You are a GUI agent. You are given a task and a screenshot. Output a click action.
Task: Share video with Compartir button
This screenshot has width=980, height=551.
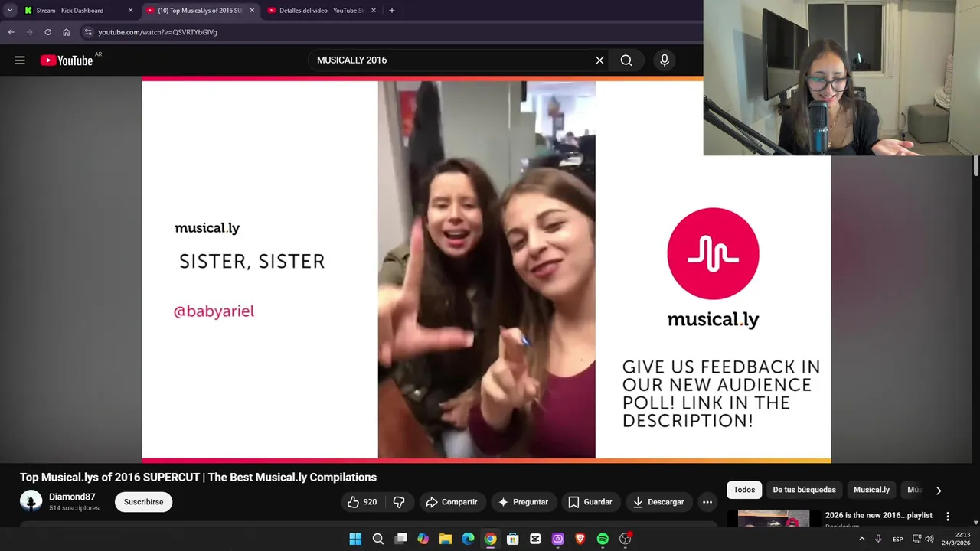452,502
